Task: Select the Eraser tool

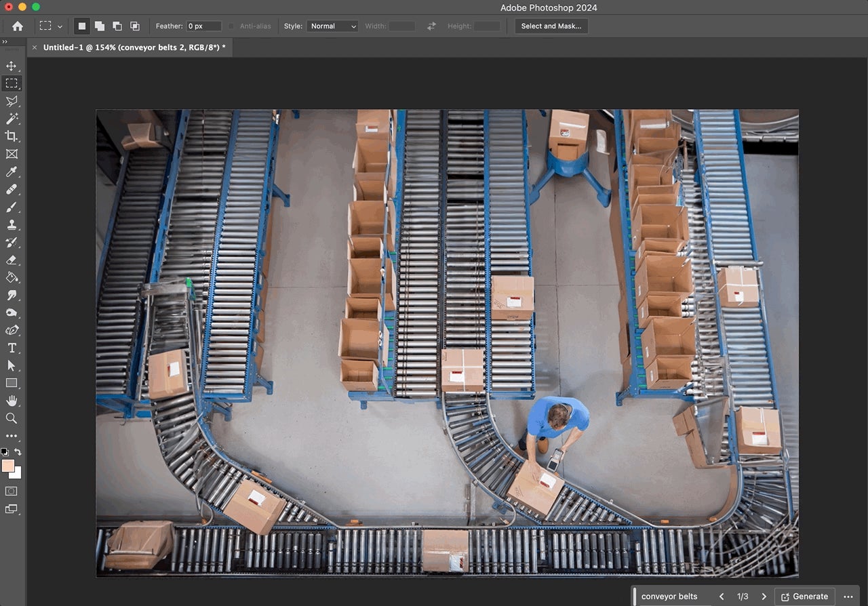Action: [12, 260]
